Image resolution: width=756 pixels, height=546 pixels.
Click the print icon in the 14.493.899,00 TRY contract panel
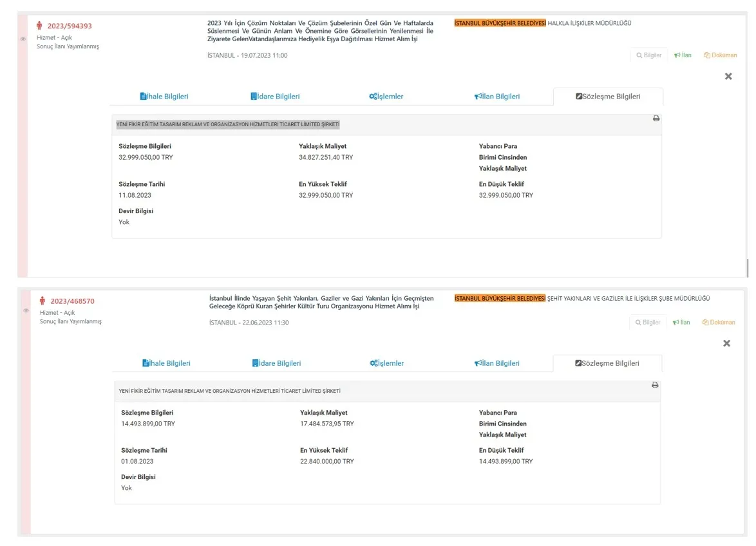pyautogui.click(x=655, y=384)
